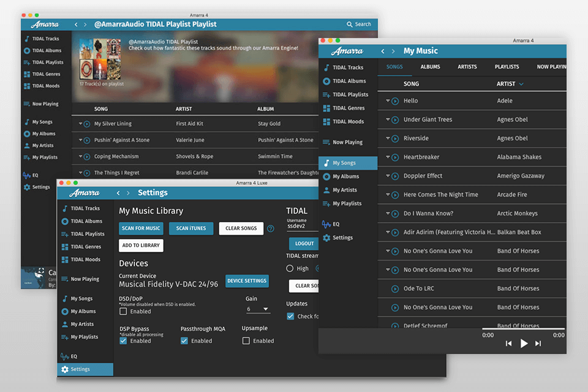Open Now Playing in the My Music sidebar
This screenshot has width=588, height=392.
pos(343,142)
